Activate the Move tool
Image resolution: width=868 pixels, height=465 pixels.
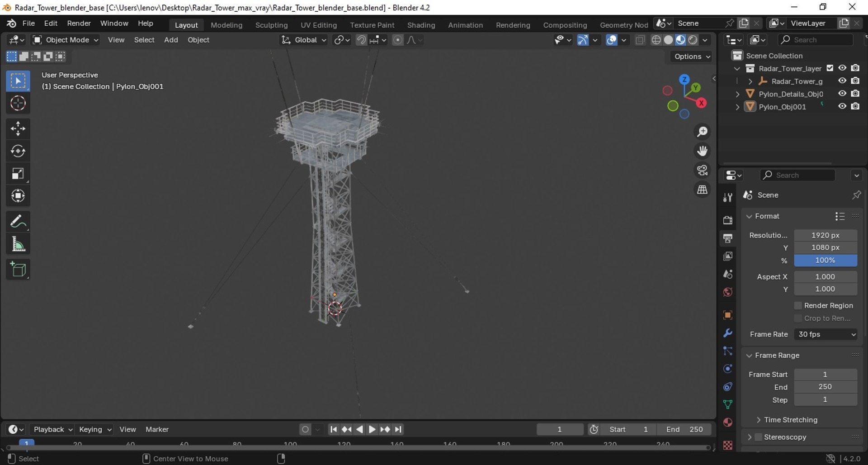tap(18, 129)
